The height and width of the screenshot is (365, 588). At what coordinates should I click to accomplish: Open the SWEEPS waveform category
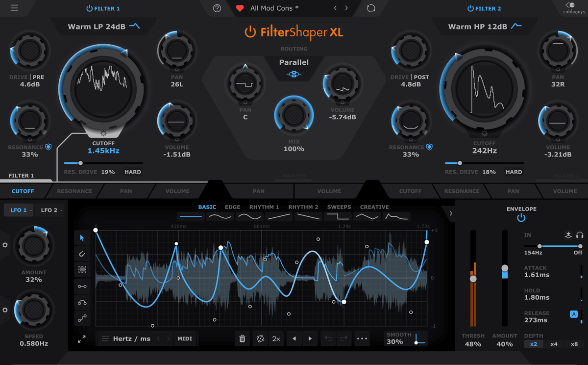pyautogui.click(x=339, y=207)
